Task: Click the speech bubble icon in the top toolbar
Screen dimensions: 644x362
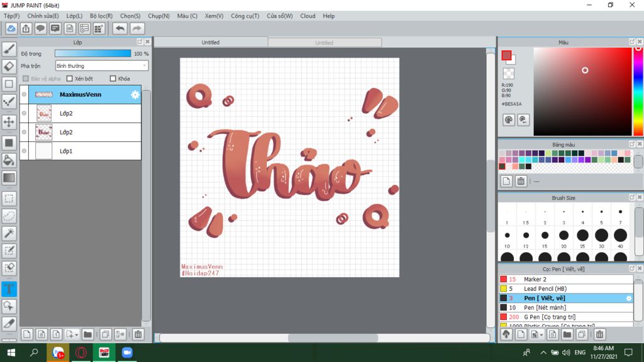Action: pyautogui.click(x=40, y=28)
